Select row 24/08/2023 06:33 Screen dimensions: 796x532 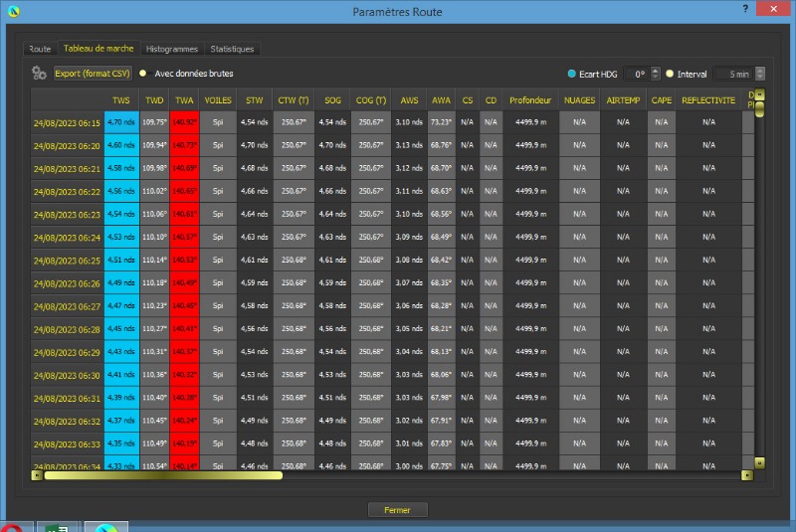click(67, 444)
